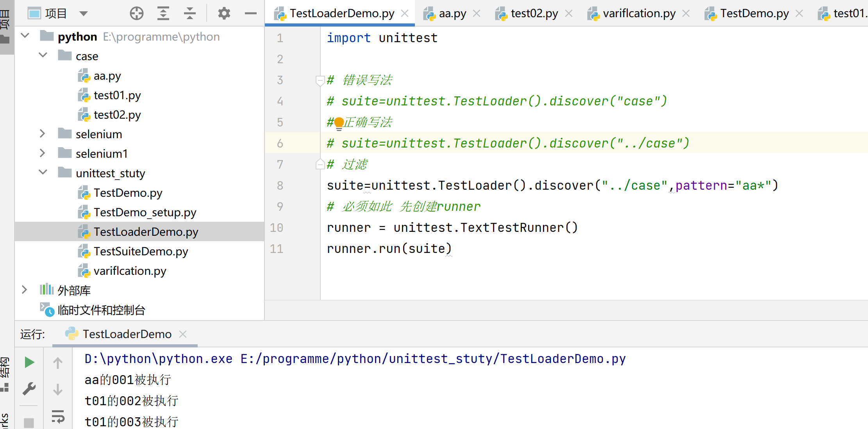The height and width of the screenshot is (429, 868).
Task: Switch to the test02.py editor tab
Action: [534, 14]
